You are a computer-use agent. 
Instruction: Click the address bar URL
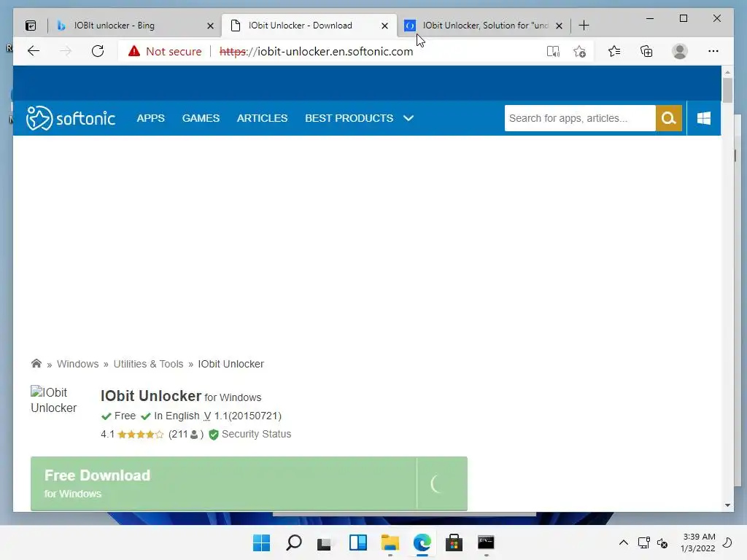[x=316, y=52]
